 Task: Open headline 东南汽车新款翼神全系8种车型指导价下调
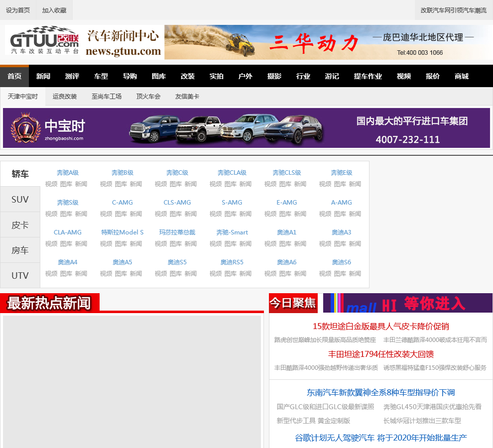coord(381,392)
